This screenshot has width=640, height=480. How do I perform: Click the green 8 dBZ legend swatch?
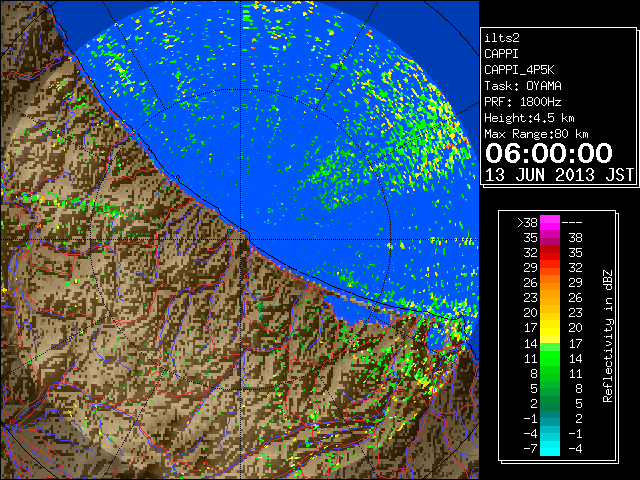click(550, 373)
